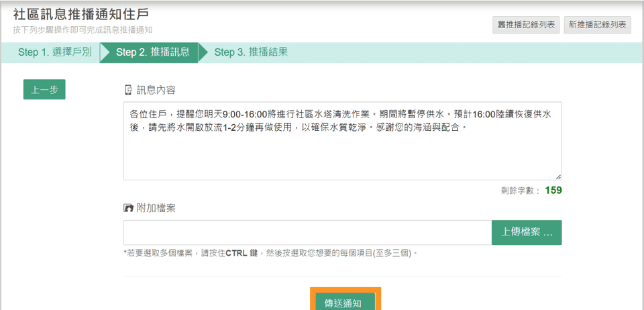Click the folder icon beside 附加檔案
The height and width of the screenshot is (310, 644).
[x=128, y=208]
